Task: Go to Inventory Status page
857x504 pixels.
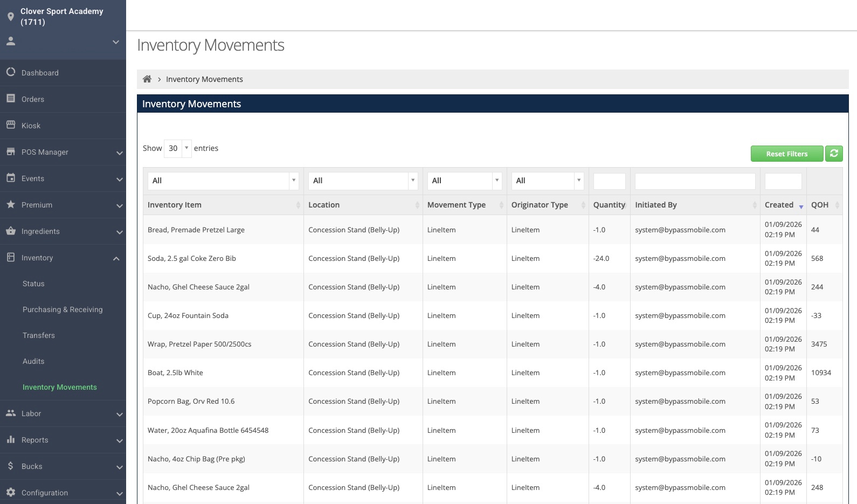Action: [33, 284]
